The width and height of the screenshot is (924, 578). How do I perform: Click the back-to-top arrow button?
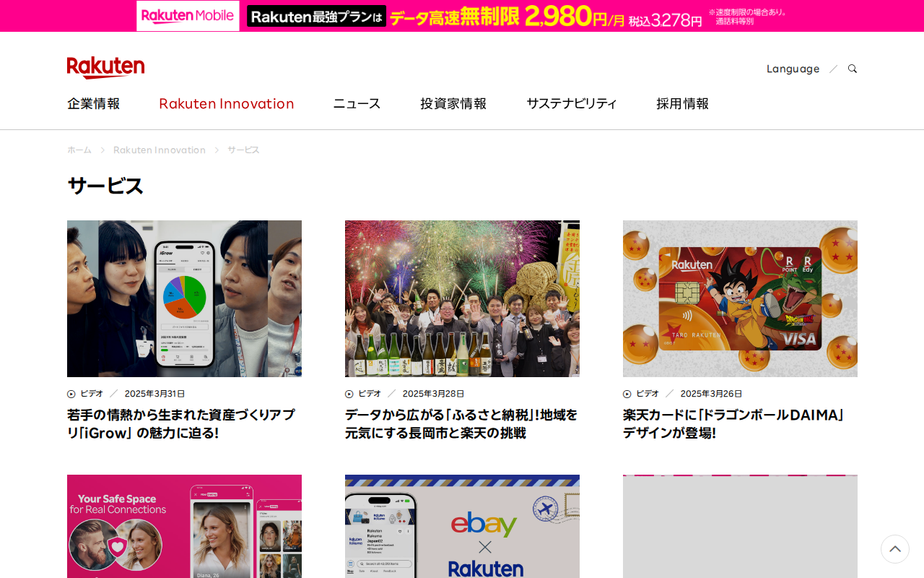(x=894, y=549)
